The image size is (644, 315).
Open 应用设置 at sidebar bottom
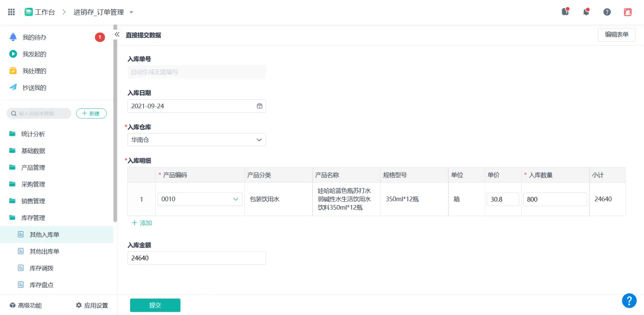92,306
